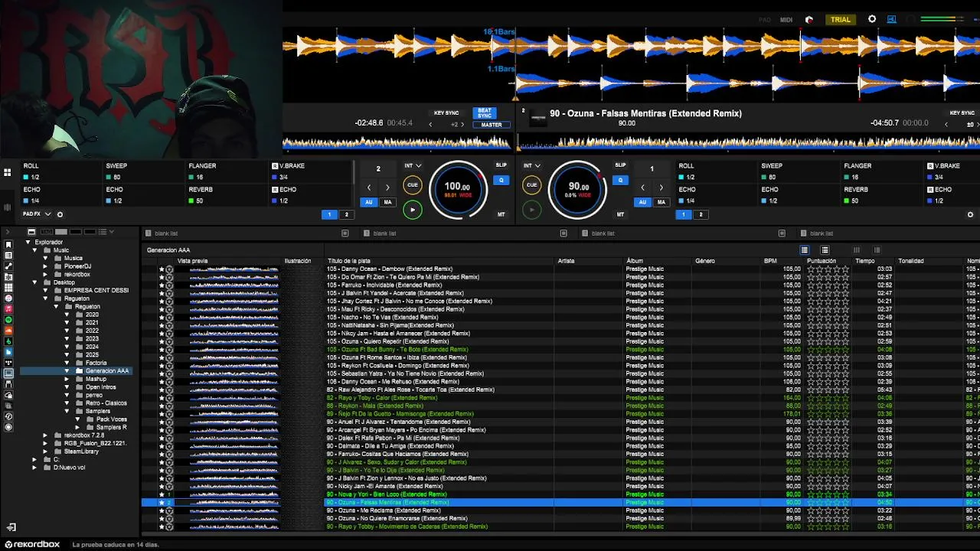Screen dimensions: 980x551
Task: Click the deck 2 overview waveform strip
Action: tap(748, 142)
